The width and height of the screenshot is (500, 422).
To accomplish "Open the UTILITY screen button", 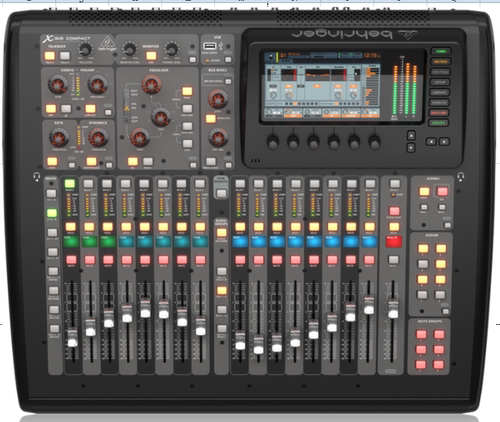I will click(x=439, y=123).
